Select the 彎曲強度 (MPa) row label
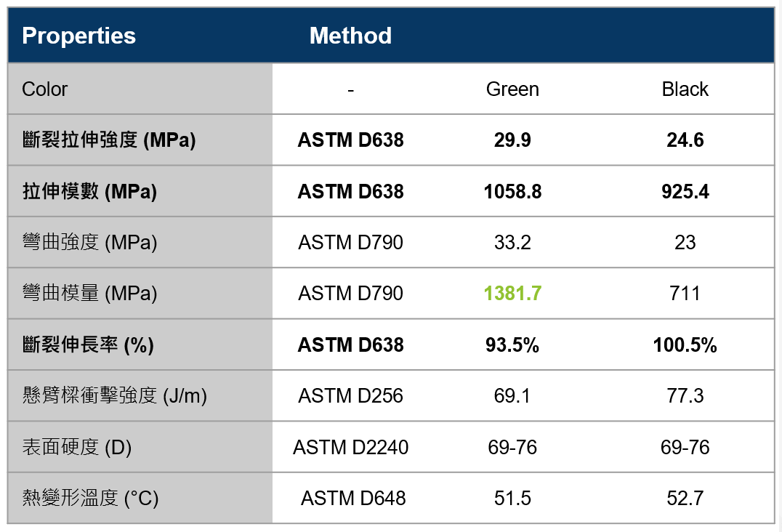 click(89, 243)
